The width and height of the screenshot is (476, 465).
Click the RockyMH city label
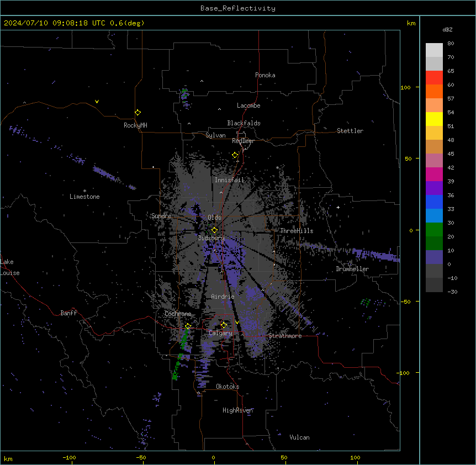click(135, 125)
